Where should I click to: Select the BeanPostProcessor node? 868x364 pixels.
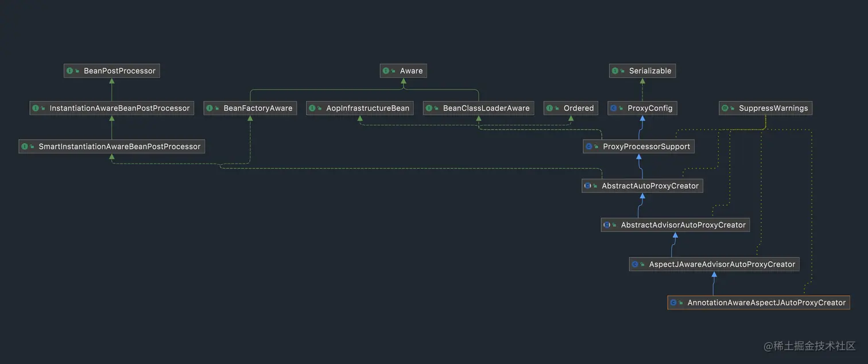pos(111,71)
